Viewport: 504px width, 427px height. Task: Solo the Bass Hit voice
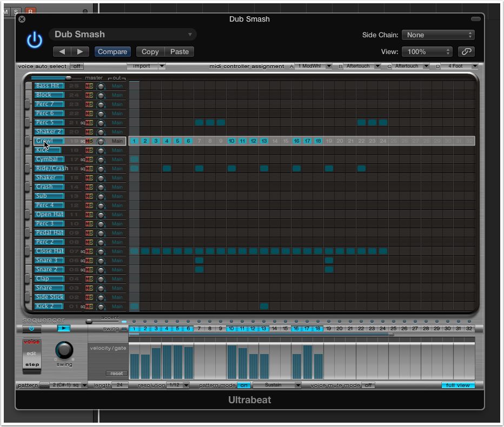tap(91, 86)
